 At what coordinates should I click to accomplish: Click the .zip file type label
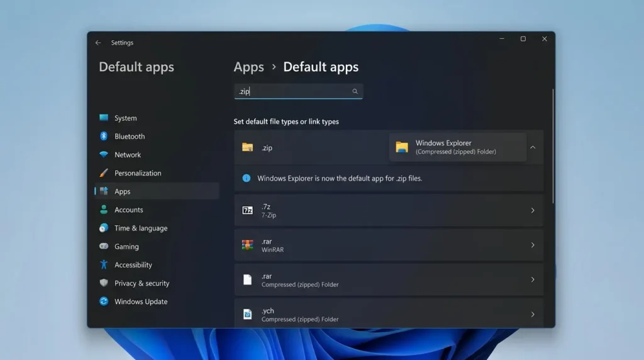[x=267, y=147]
